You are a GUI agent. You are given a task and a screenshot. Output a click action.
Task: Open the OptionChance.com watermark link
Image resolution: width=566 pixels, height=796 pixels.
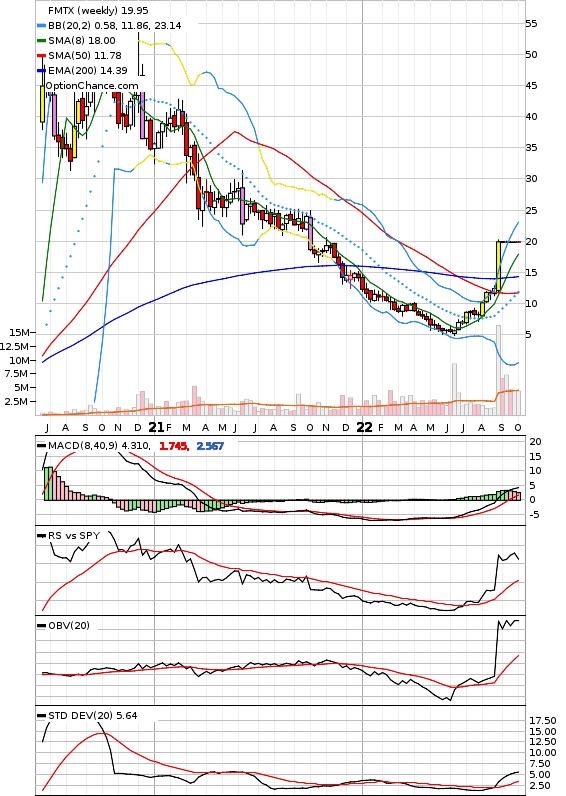pyautogui.click(x=92, y=86)
